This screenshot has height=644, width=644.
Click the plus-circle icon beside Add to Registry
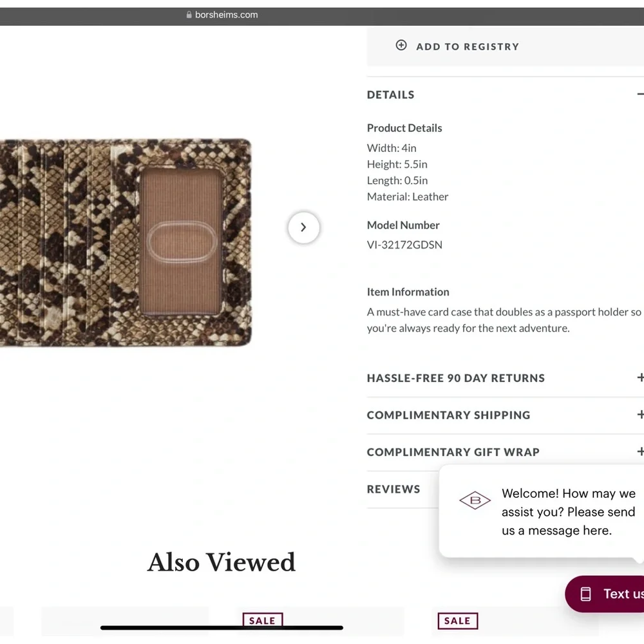tap(401, 45)
